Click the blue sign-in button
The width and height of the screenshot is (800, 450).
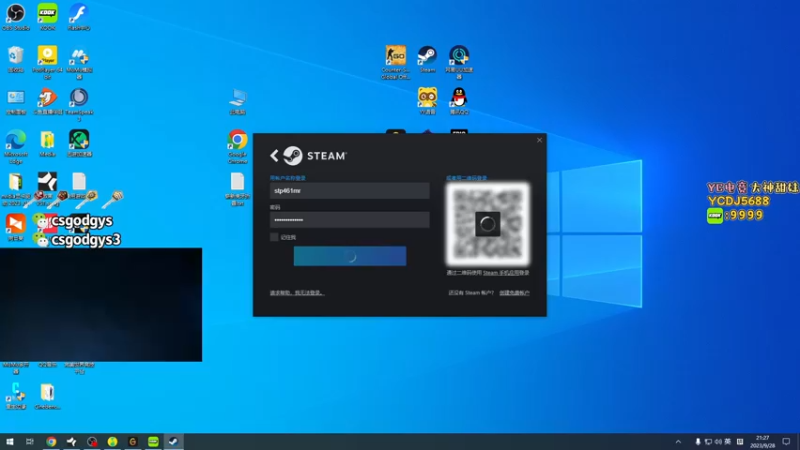tap(350, 256)
